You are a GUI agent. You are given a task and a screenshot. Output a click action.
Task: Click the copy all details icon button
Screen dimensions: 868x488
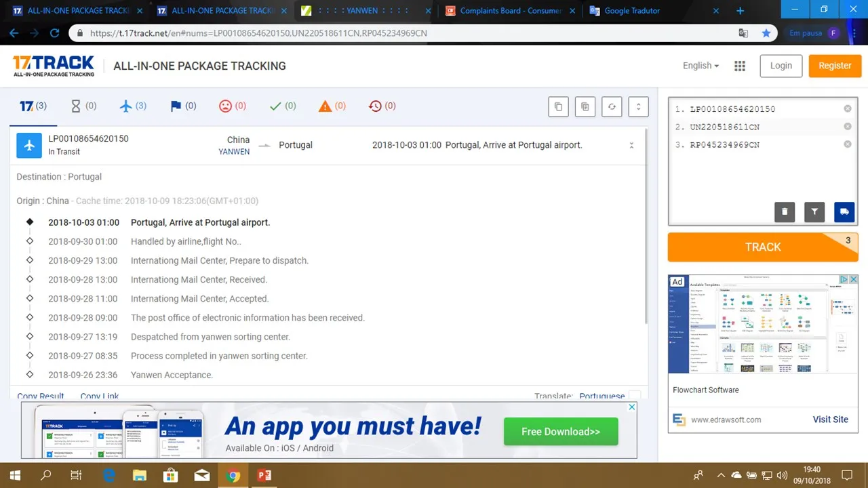point(585,106)
